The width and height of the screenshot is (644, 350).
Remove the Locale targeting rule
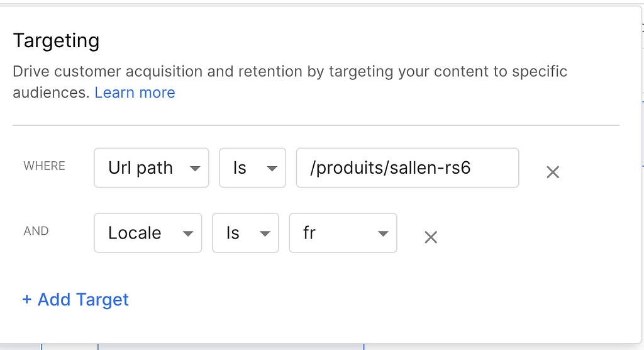(431, 237)
